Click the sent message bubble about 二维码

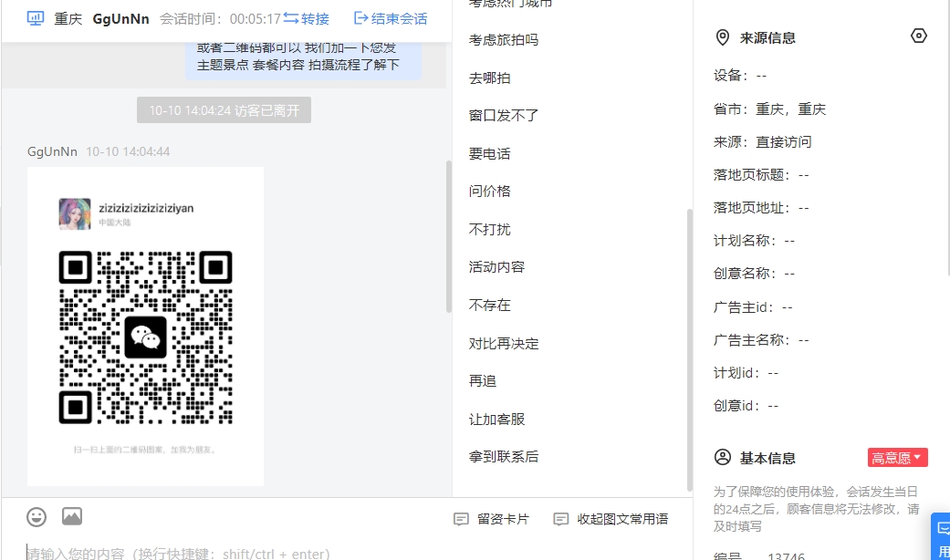click(x=303, y=59)
